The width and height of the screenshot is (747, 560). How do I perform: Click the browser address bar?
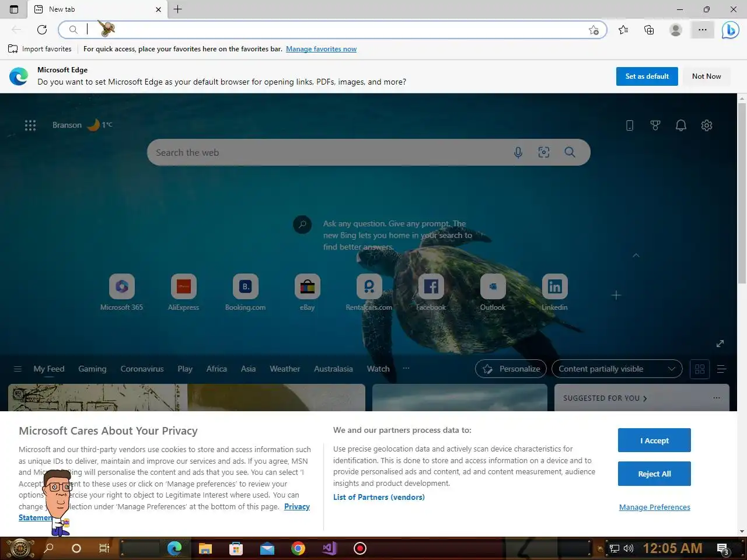(x=333, y=30)
